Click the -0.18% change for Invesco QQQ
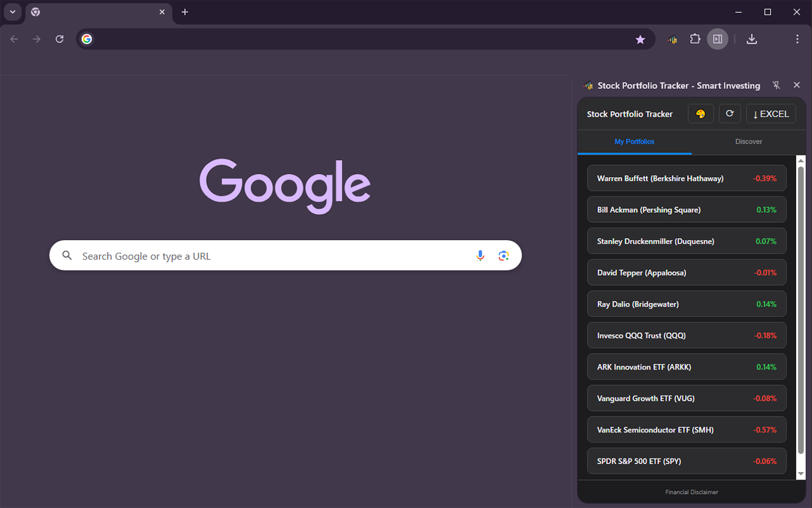 (x=765, y=335)
